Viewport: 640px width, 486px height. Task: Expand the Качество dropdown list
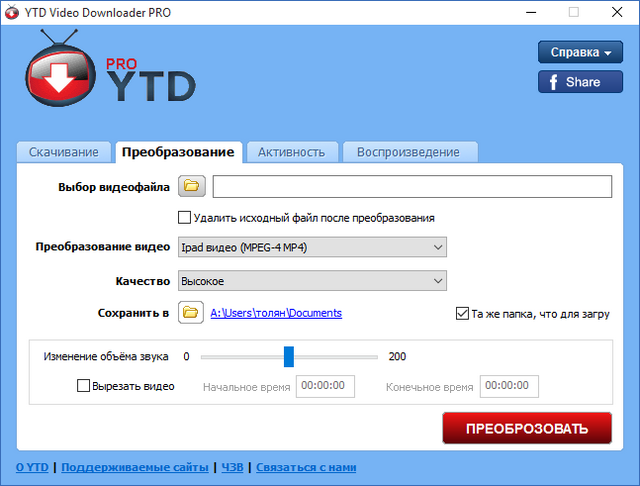click(x=312, y=282)
